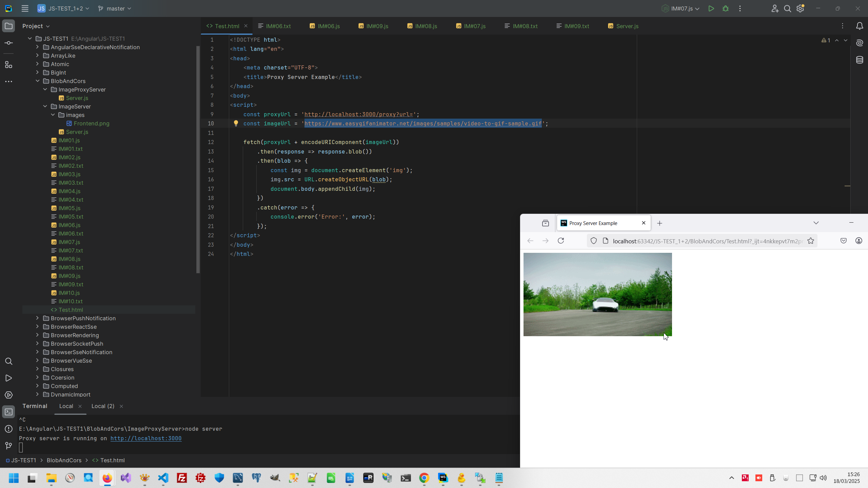Screen dimensions: 868x488
Task: Expand the BrowserPushNotification folder
Action: [x=38, y=318]
